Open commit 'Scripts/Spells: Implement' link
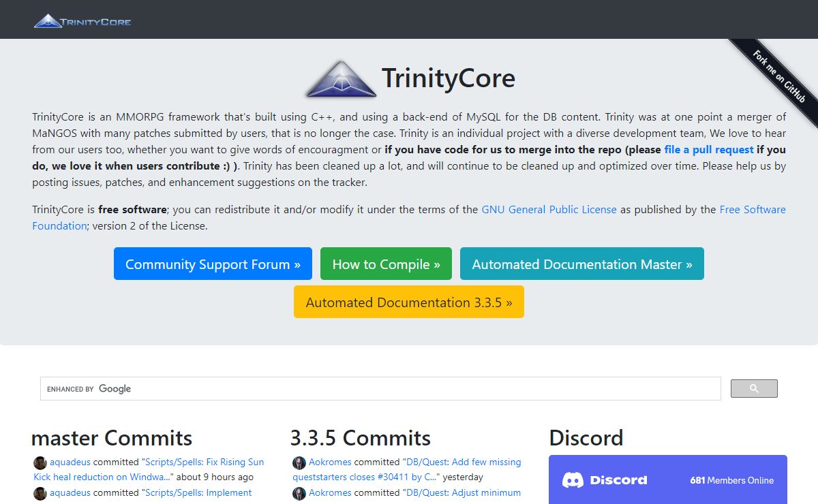 pos(198,492)
